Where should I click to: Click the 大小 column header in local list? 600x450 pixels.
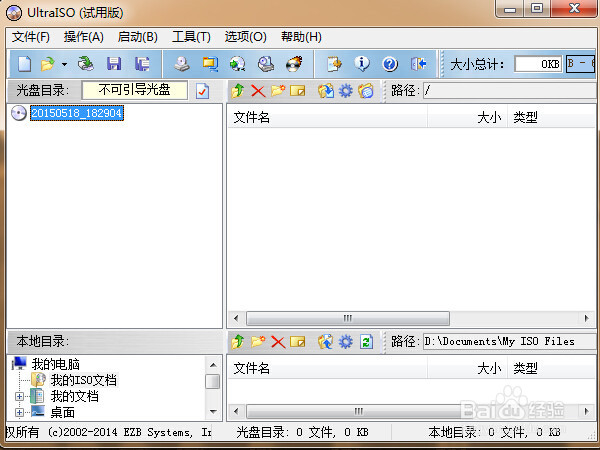click(467, 368)
